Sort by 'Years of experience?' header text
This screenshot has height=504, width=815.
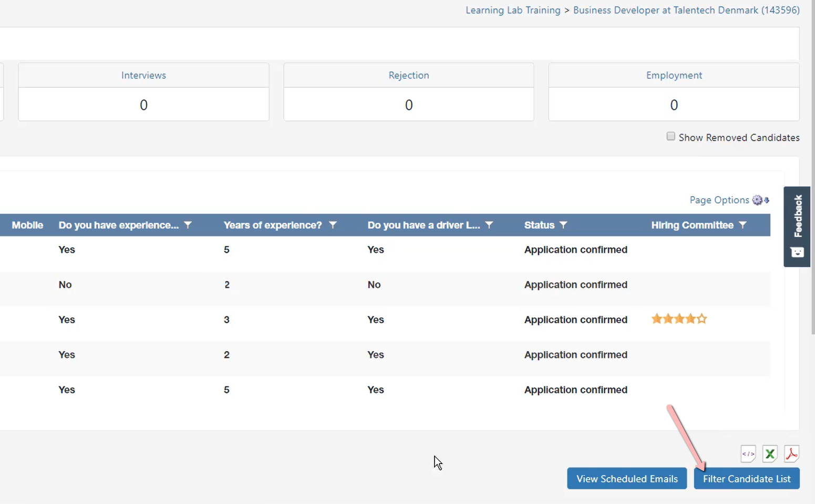[273, 225]
